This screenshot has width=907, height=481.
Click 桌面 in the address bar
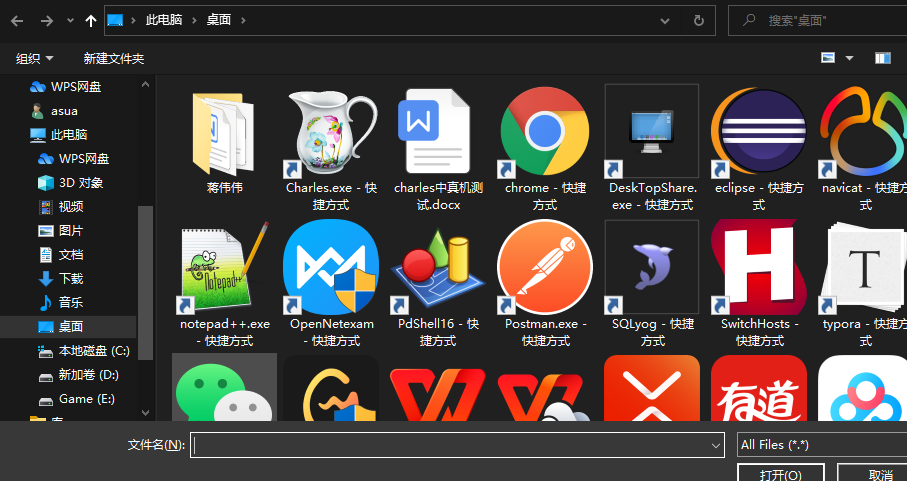(x=219, y=20)
